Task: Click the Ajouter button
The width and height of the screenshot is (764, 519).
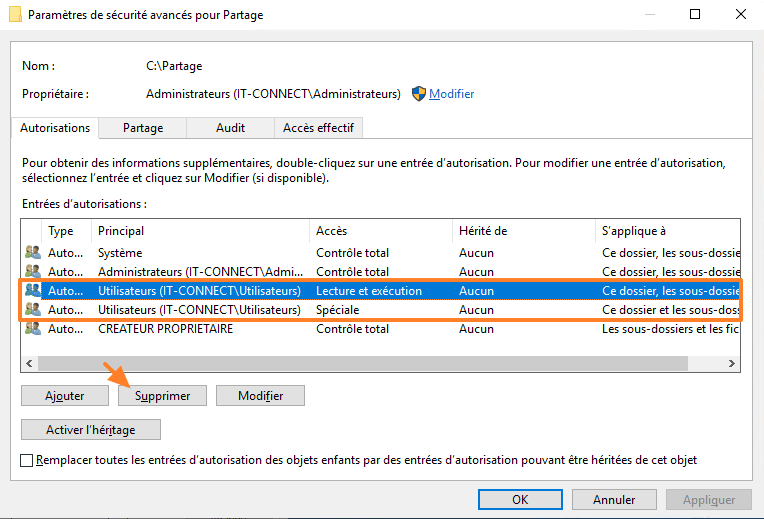Action: [65, 395]
